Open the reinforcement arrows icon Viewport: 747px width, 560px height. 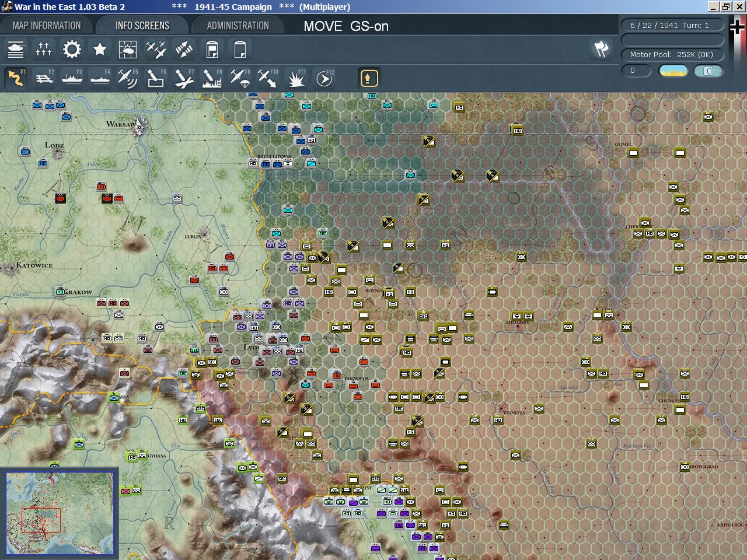point(184,50)
